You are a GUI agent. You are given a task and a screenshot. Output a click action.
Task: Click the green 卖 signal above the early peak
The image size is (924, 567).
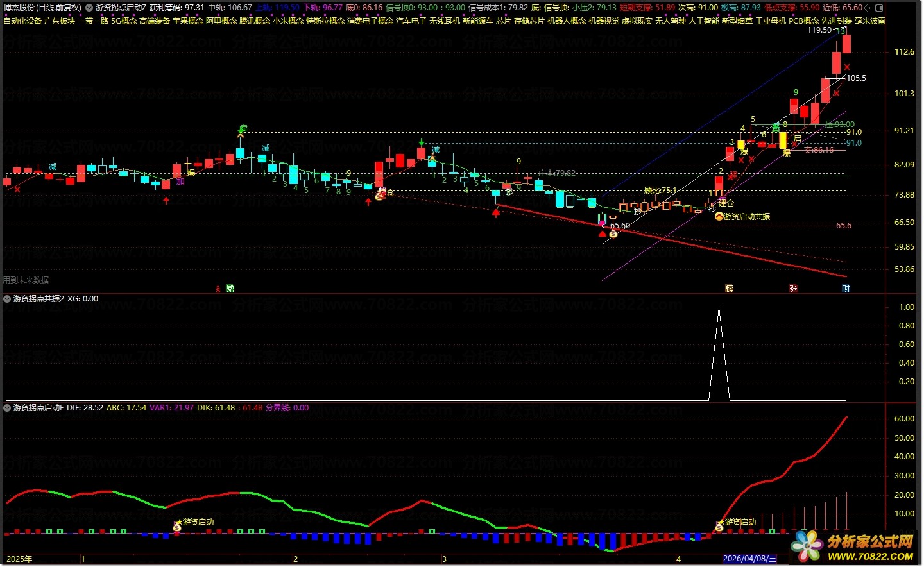(x=243, y=128)
